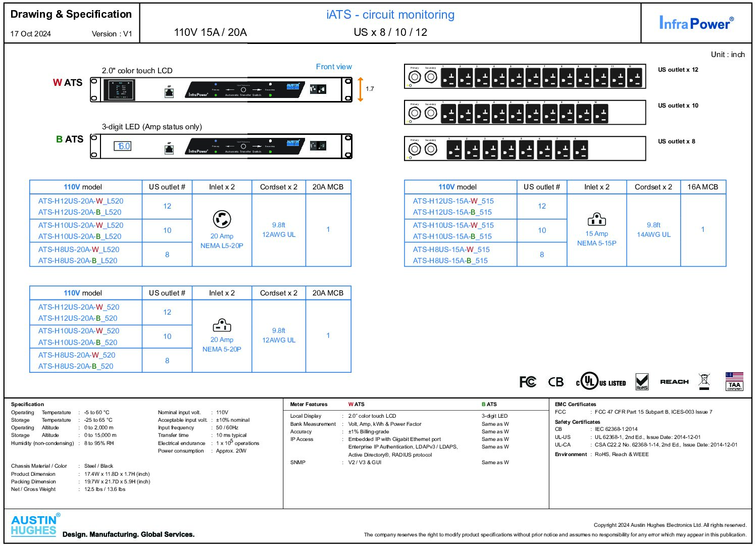Click the 'Front view' label

coord(334,67)
